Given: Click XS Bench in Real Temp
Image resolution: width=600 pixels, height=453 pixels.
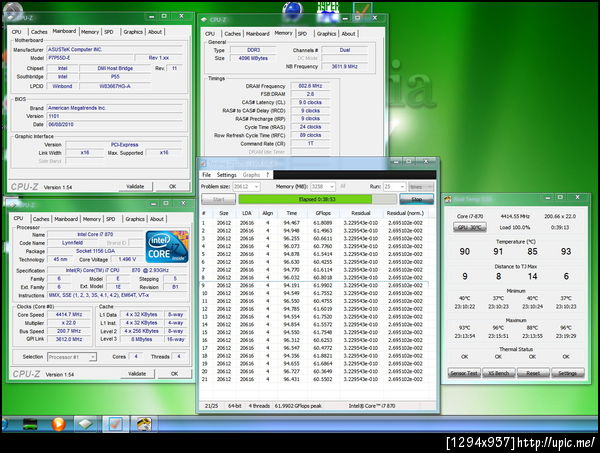Looking at the screenshot, I should coord(497,372).
